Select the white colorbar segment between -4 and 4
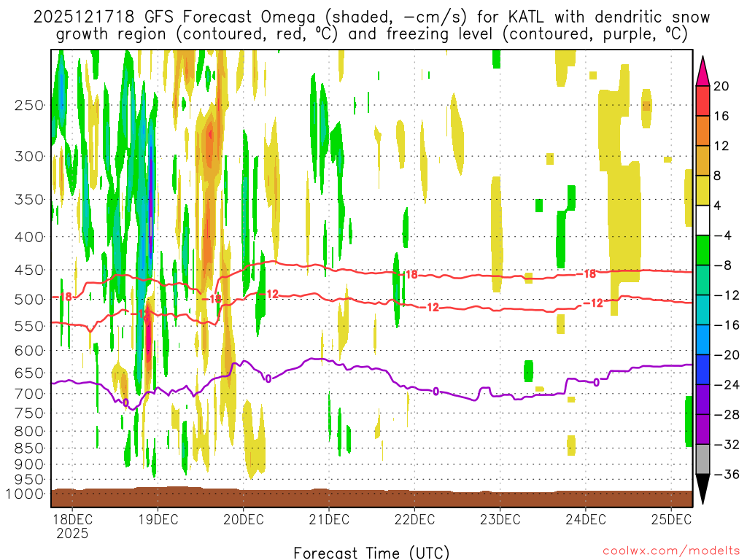 point(703,220)
